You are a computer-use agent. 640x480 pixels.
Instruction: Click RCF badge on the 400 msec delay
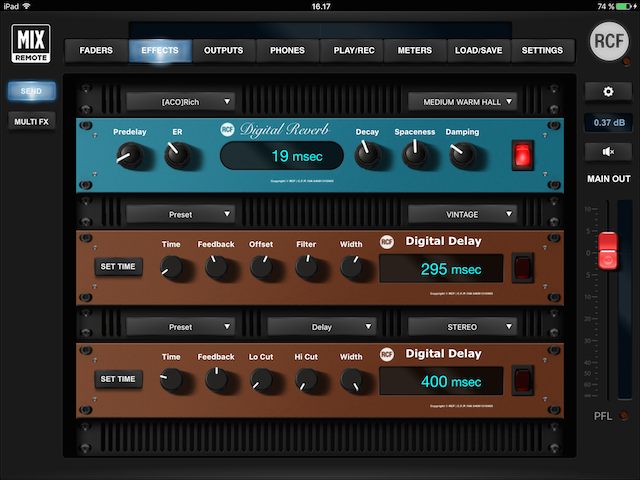(387, 354)
